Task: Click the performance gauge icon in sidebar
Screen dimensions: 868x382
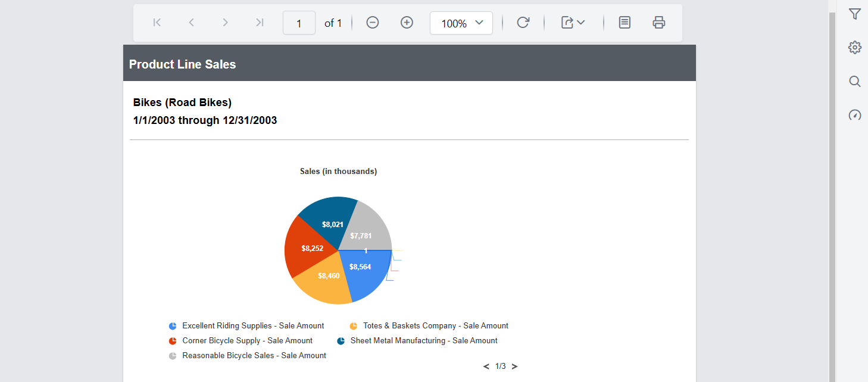Action: pyautogui.click(x=854, y=115)
